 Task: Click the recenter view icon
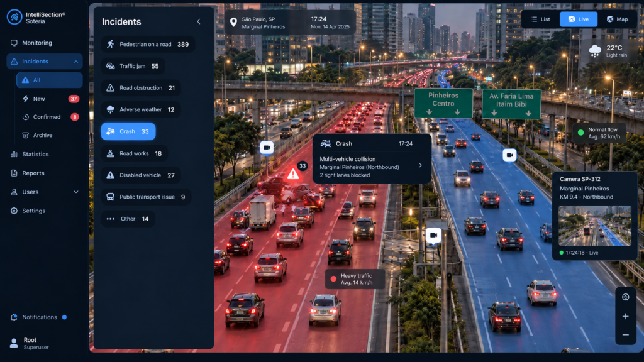pyautogui.click(x=626, y=297)
